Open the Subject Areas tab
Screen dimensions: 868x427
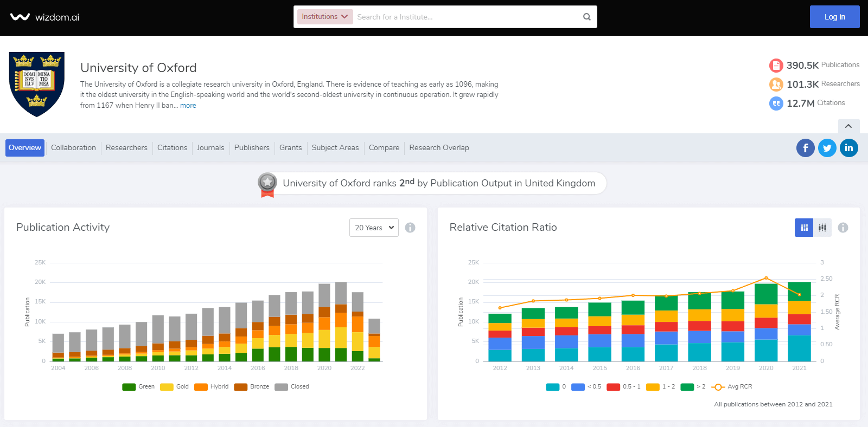[x=335, y=148]
